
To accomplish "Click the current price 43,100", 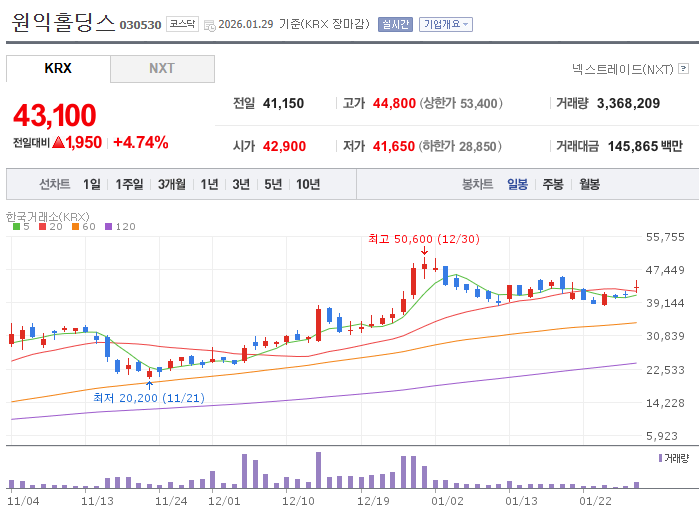I will point(55,115).
